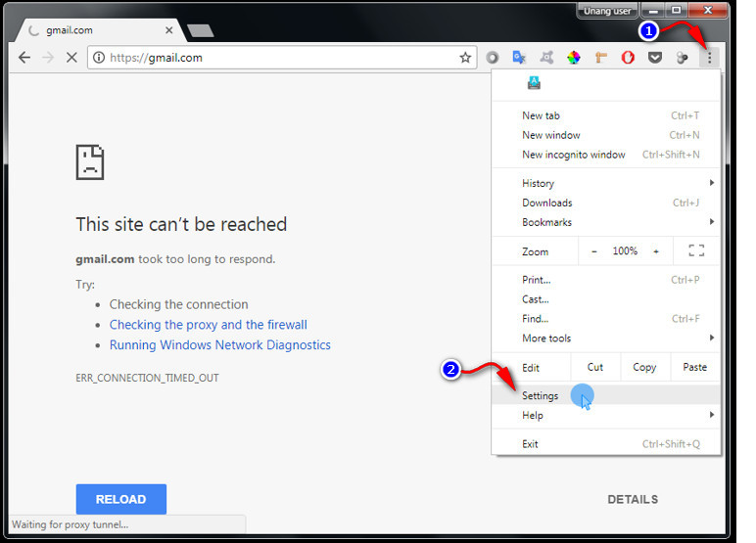Click Paste in the Edit row

[694, 367]
